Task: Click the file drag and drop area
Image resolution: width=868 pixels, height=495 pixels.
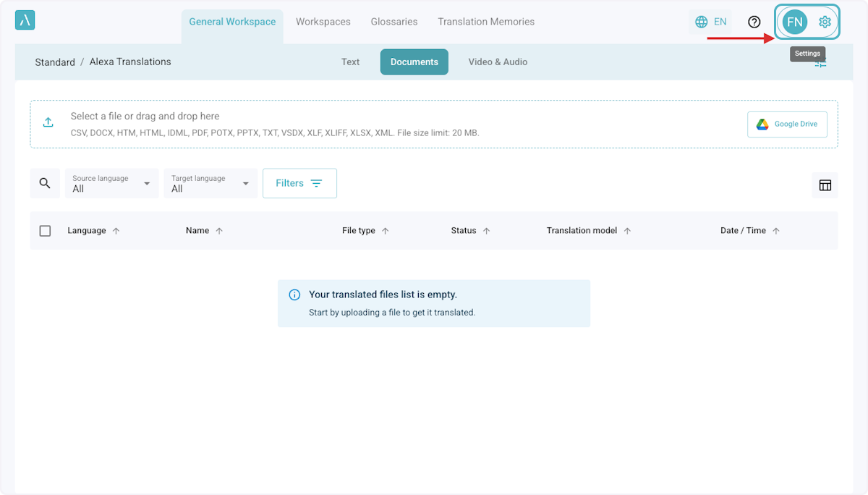Action: pyautogui.click(x=362, y=124)
